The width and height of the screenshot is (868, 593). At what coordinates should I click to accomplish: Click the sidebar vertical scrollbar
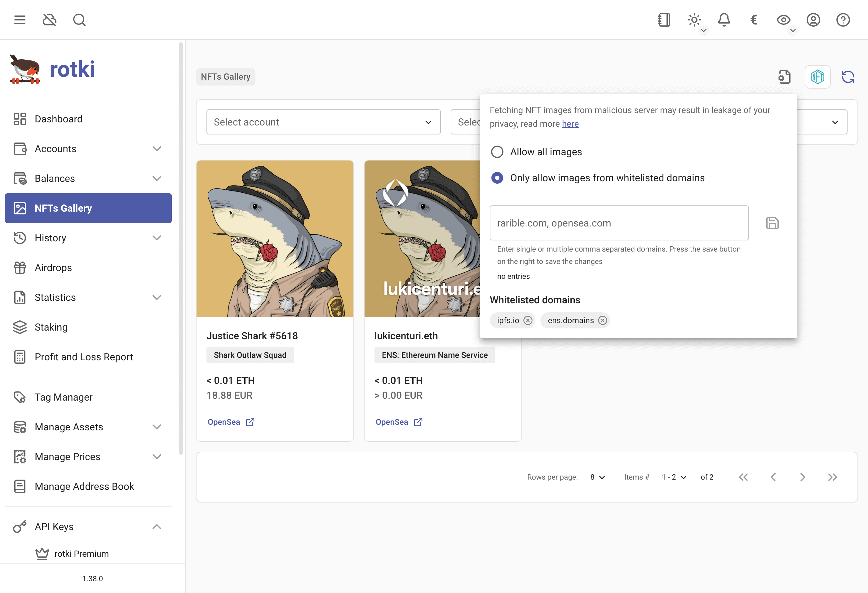click(x=181, y=248)
